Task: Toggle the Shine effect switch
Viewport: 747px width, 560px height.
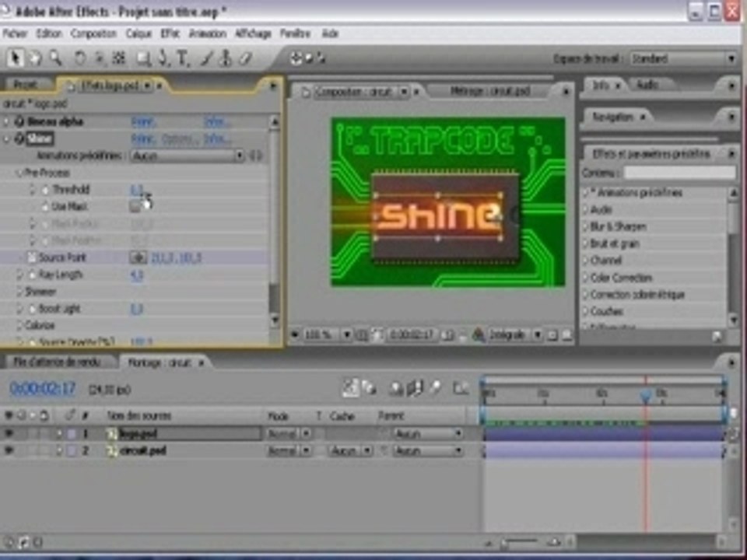Action: (x=19, y=138)
